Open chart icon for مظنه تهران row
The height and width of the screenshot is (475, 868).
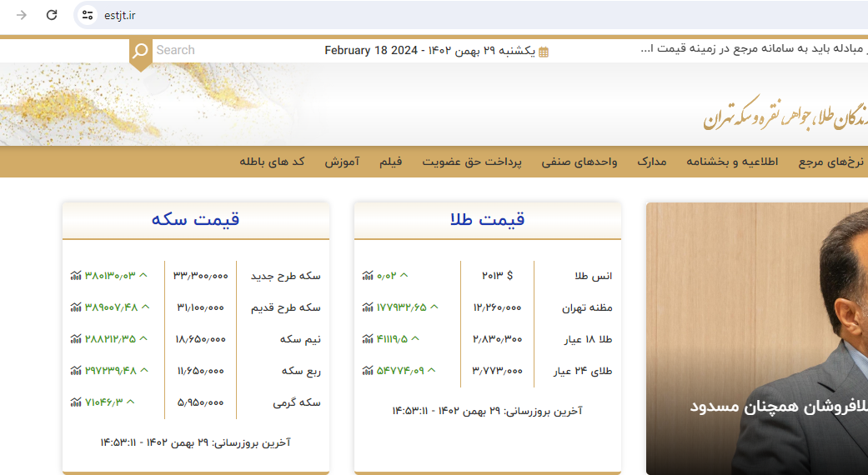[368, 307]
